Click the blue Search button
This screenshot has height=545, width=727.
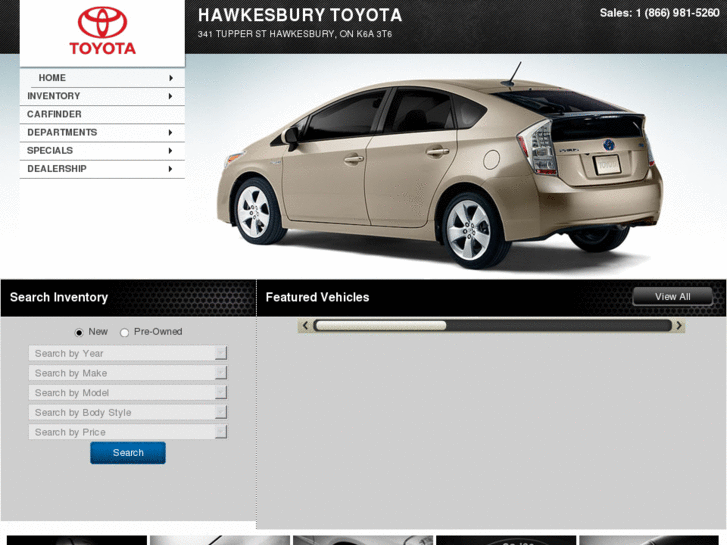coord(128,453)
